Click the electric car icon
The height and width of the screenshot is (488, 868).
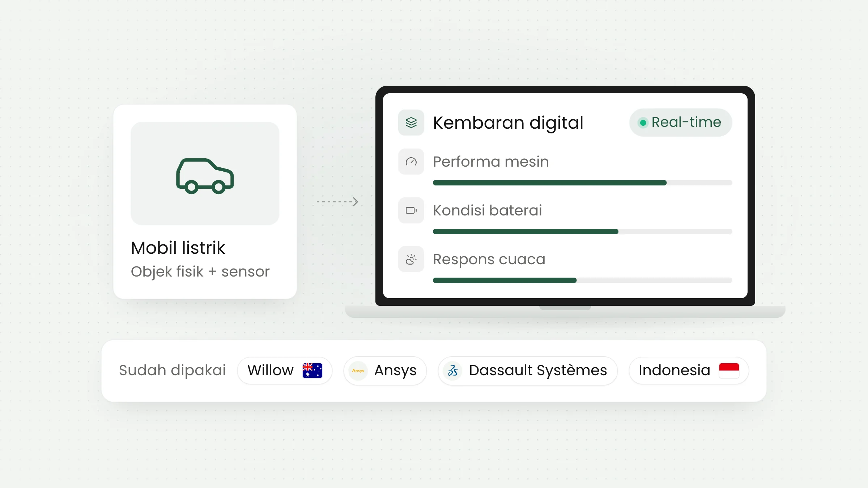205,176
